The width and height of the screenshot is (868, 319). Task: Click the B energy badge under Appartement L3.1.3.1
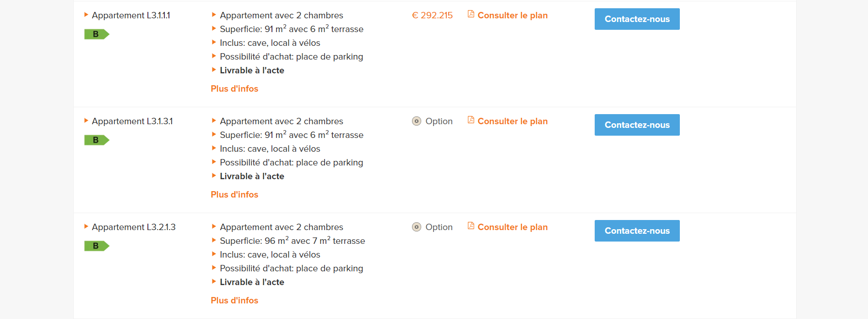[96, 140]
